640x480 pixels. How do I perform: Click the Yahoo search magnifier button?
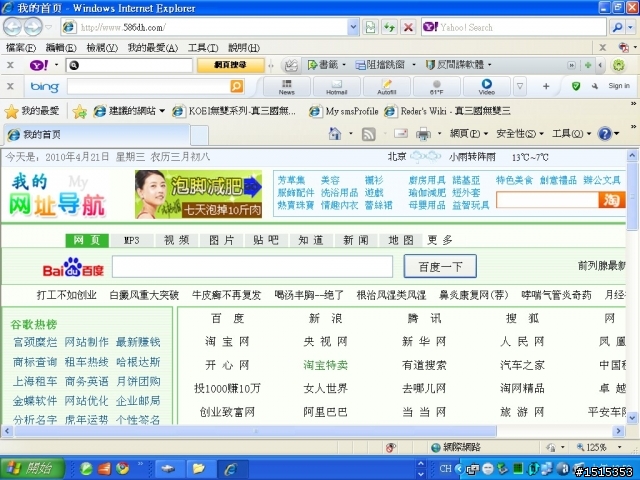coord(618,27)
